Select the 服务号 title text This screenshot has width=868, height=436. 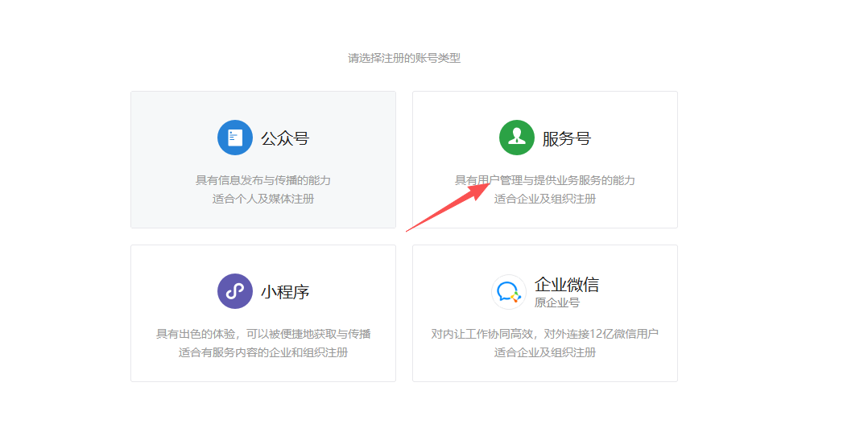(x=567, y=138)
